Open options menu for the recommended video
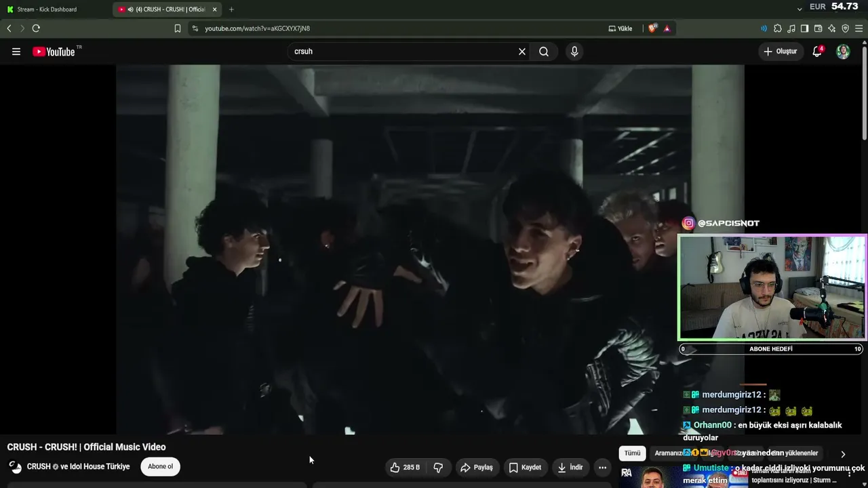This screenshot has height=488, width=868. click(849, 473)
